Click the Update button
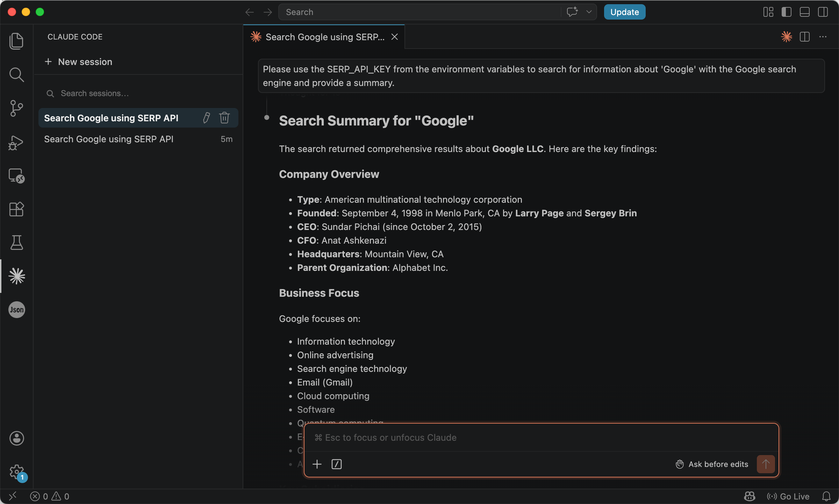Viewport: 839px width, 504px height. (x=624, y=12)
